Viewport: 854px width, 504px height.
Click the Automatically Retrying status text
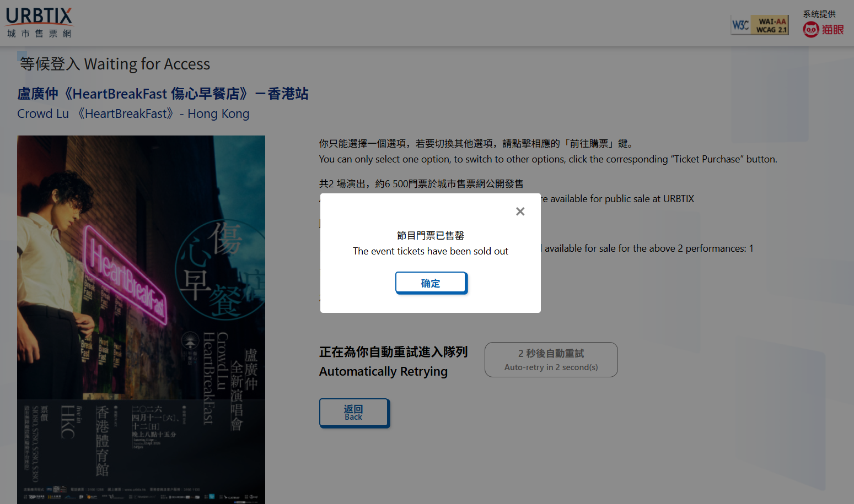[383, 372]
